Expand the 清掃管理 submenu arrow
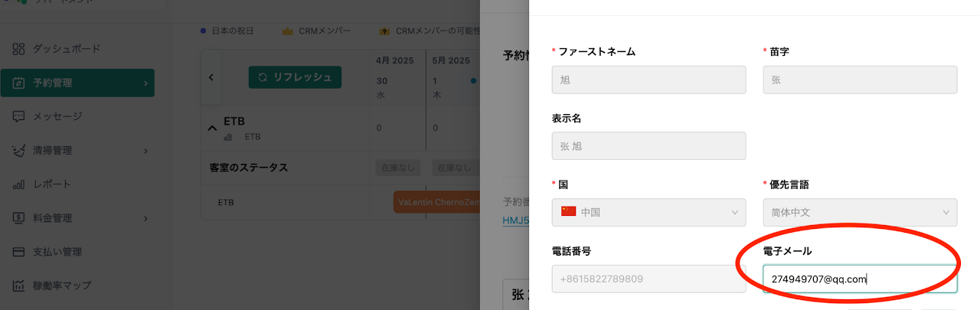980x310 pixels. click(x=145, y=151)
